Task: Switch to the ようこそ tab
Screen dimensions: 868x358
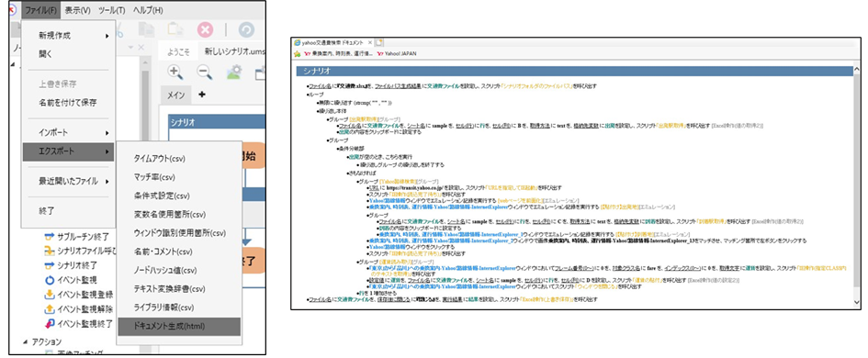Action: click(x=179, y=52)
